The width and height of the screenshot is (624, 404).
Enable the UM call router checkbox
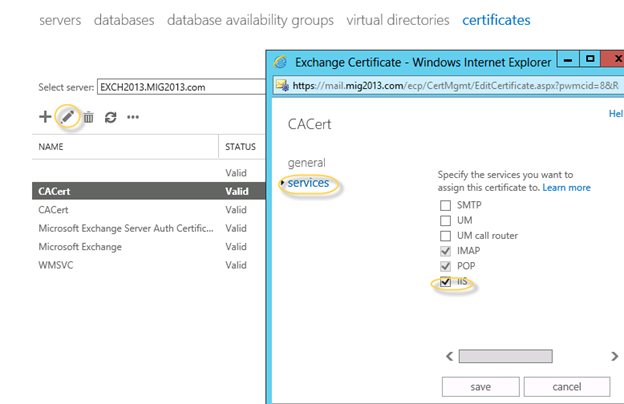click(x=445, y=236)
